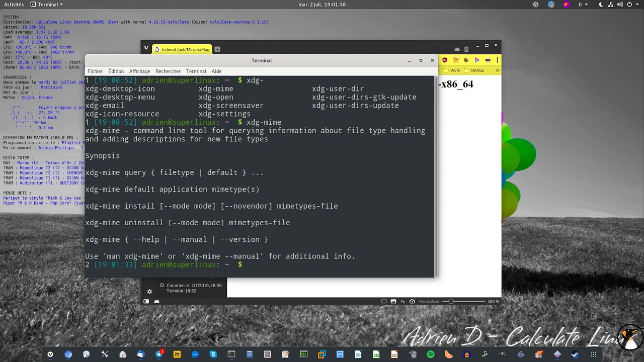
Task: Click the Terminal prompt input line
Action: click(260, 264)
